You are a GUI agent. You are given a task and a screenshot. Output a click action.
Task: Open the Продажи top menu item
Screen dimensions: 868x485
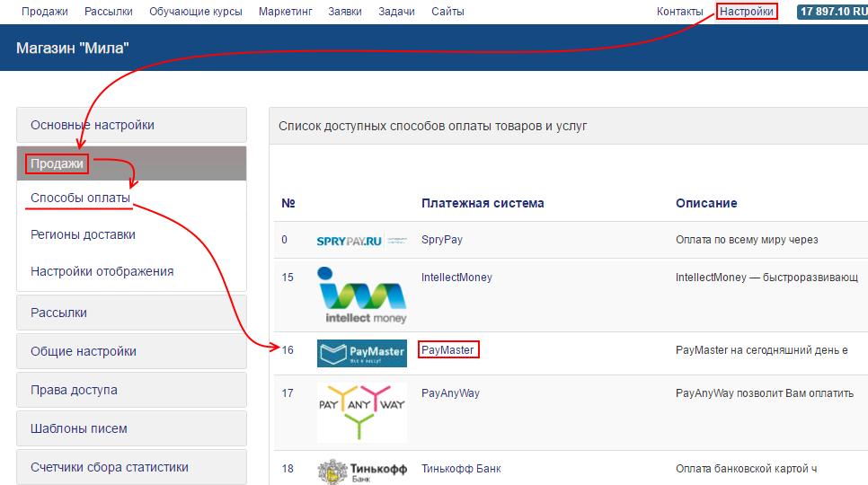pyautogui.click(x=45, y=12)
